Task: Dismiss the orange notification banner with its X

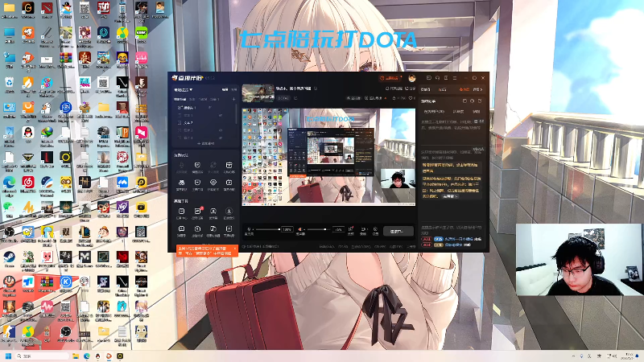Action: click(235, 249)
